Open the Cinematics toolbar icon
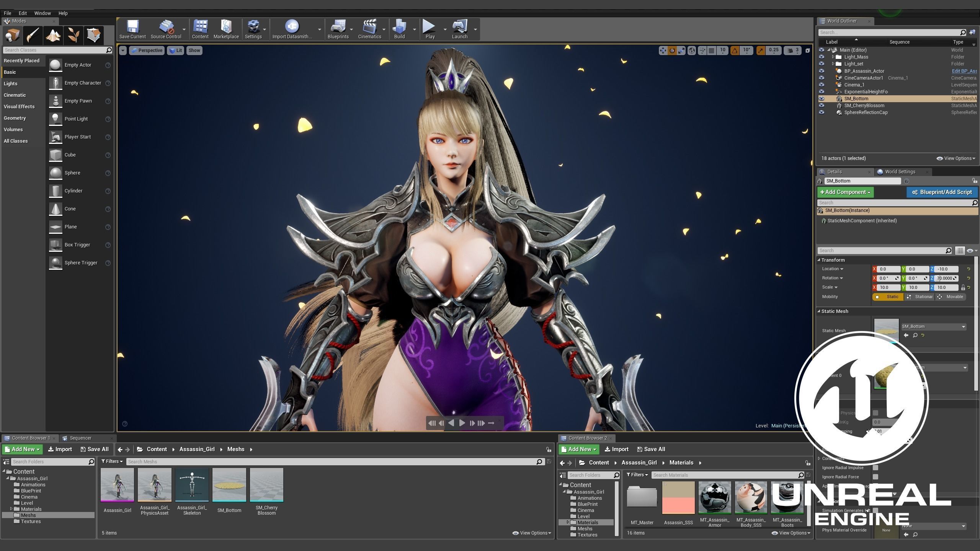This screenshot has height=551, width=980. pyautogui.click(x=369, y=29)
